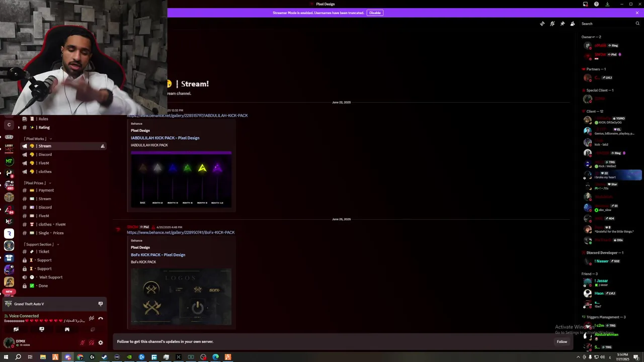Open Google Chrome from the taskbar
This screenshot has height=362, width=644.
80,357
